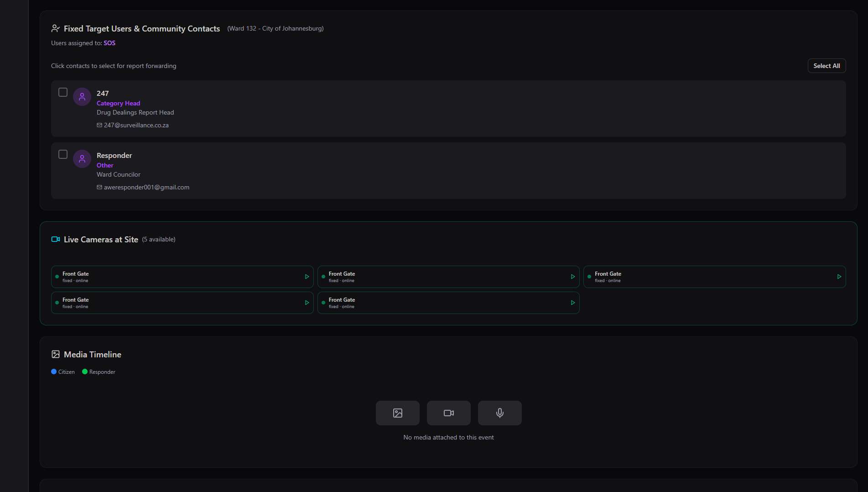Click the envelope icon beside aweresponder001@gmail.com
868x492 pixels.
(x=99, y=187)
